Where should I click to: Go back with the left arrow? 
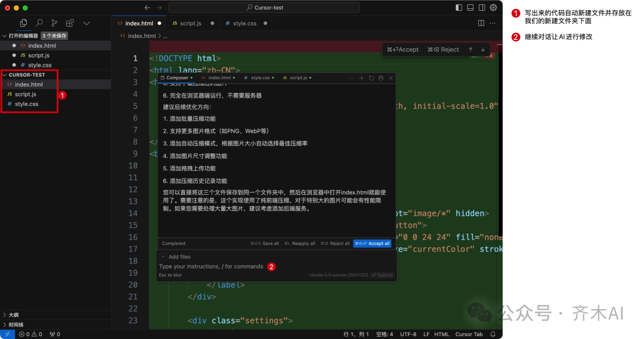(x=147, y=8)
